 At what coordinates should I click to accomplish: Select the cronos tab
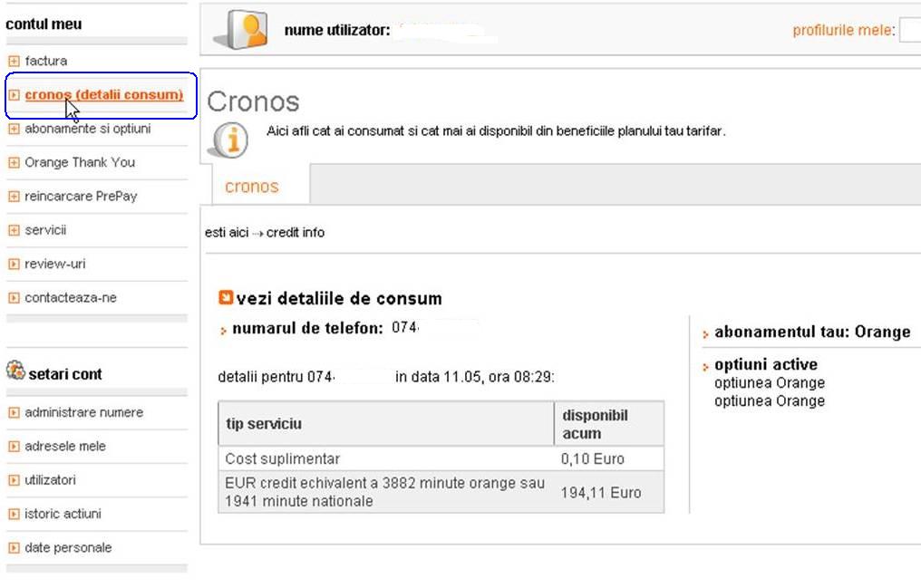tap(260, 185)
